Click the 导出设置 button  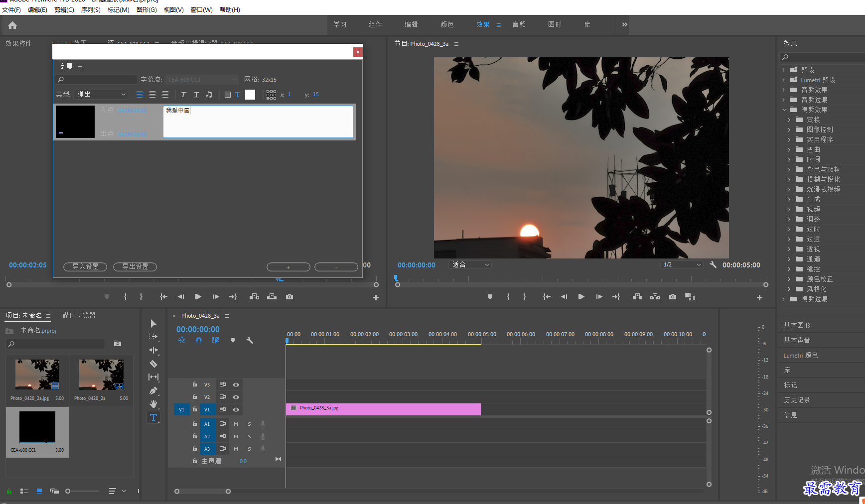(x=135, y=267)
